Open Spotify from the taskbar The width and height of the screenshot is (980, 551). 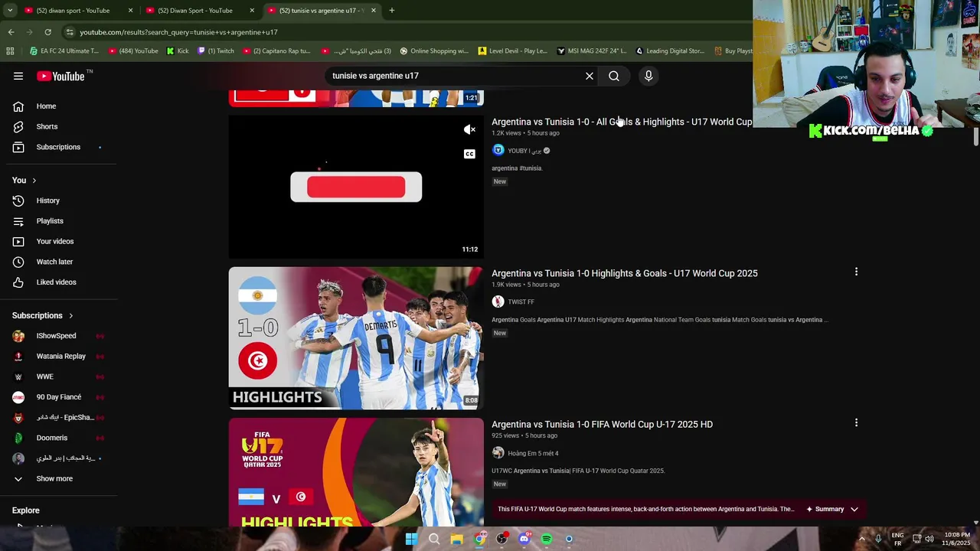[x=547, y=539]
